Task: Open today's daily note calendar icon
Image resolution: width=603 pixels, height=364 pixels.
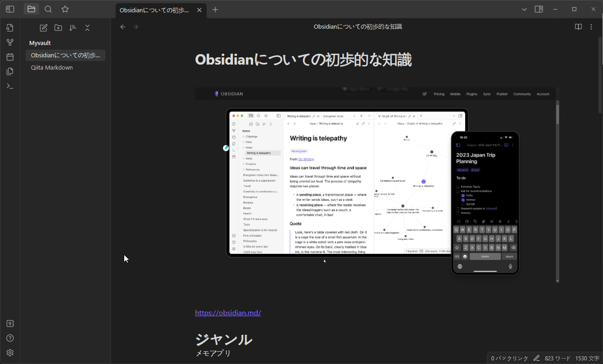Action: click(10, 57)
